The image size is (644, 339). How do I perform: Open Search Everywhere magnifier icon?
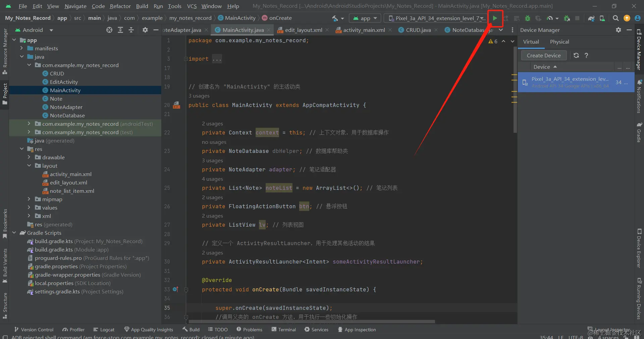[616, 18]
